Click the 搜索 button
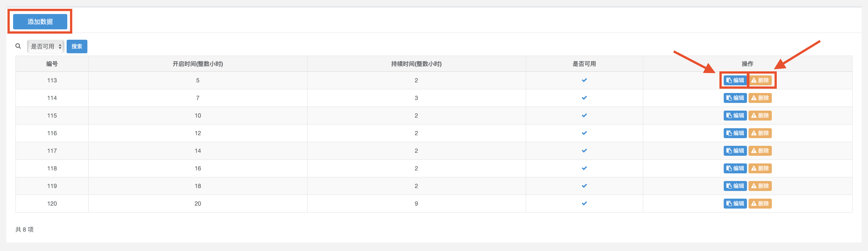 (x=77, y=46)
